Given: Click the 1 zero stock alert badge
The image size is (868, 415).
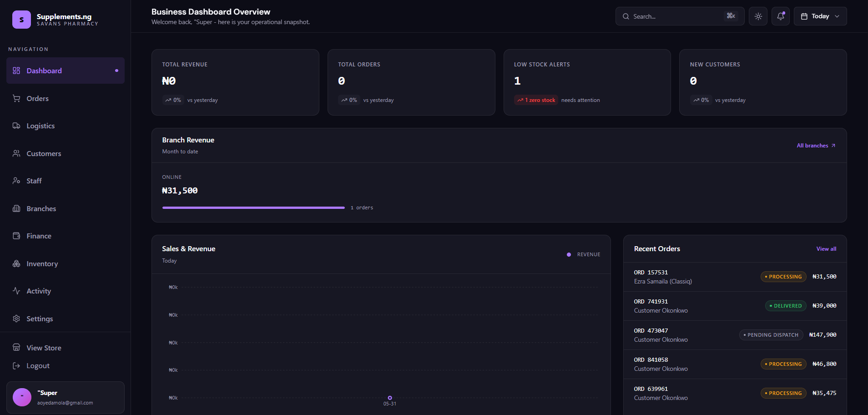Looking at the screenshot, I should (x=536, y=100).
